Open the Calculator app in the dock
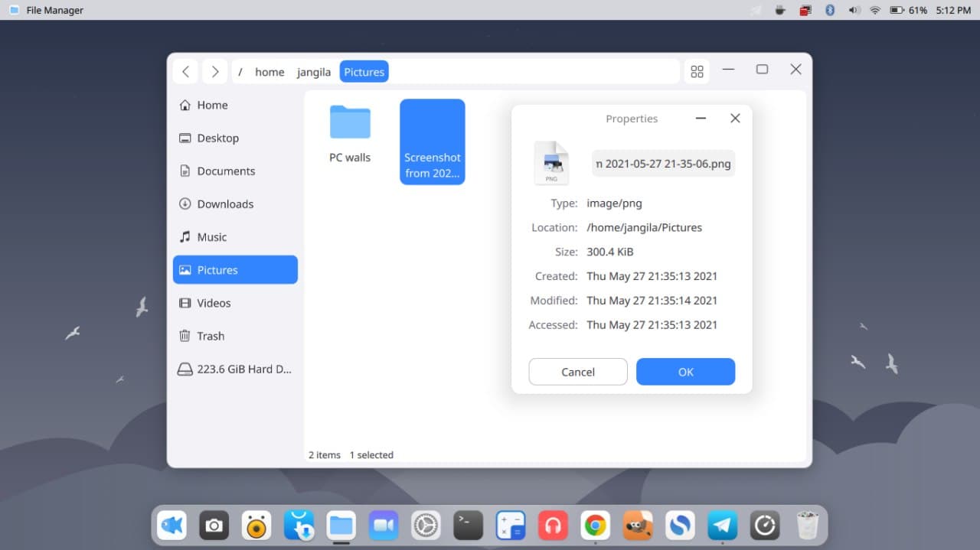This screenshot has width=980, height=550. (511, 526)
